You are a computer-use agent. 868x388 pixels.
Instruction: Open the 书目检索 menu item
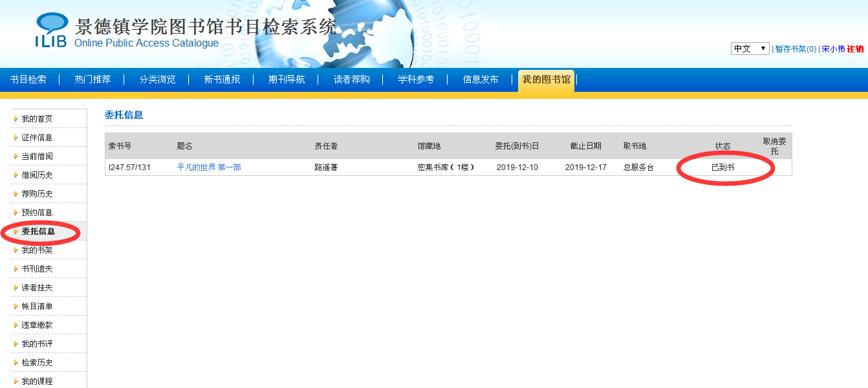[28, 80]
